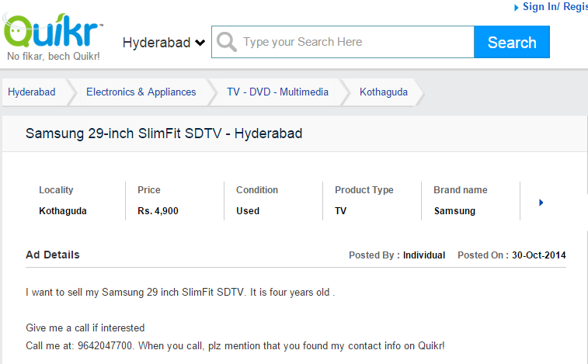
Task: Click the Posted On date 30-Oct-2014
Action: point(538,255)
